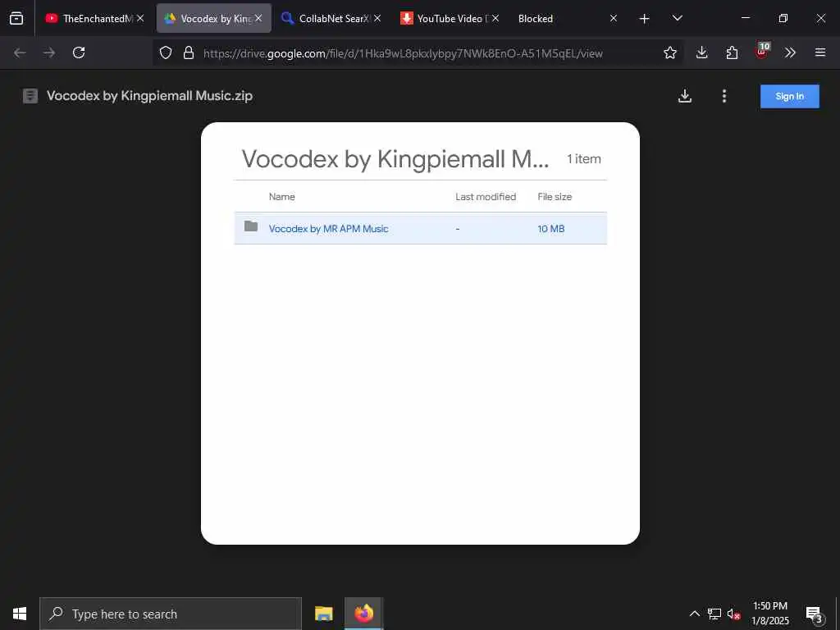Open the Windows Start menu

[20, 614]
